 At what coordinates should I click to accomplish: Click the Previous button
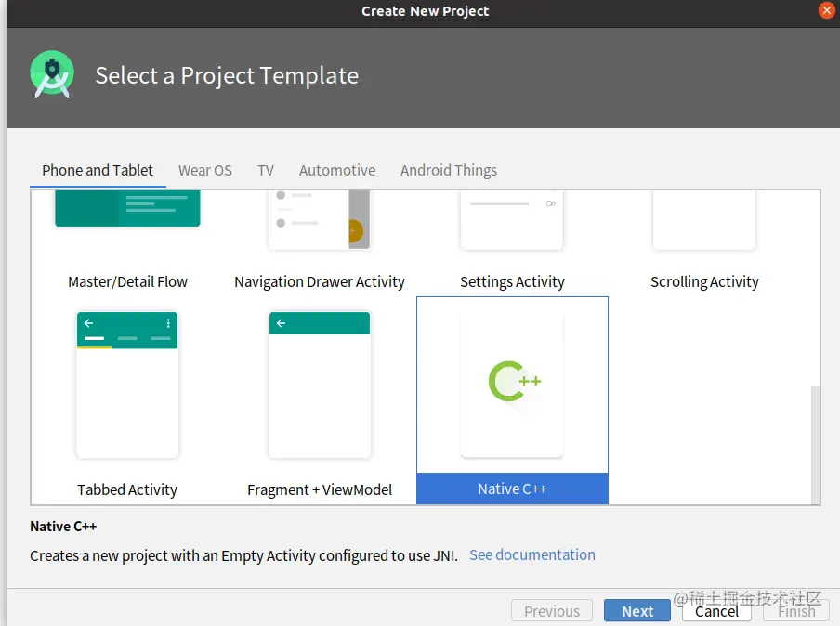click(551, 611)
